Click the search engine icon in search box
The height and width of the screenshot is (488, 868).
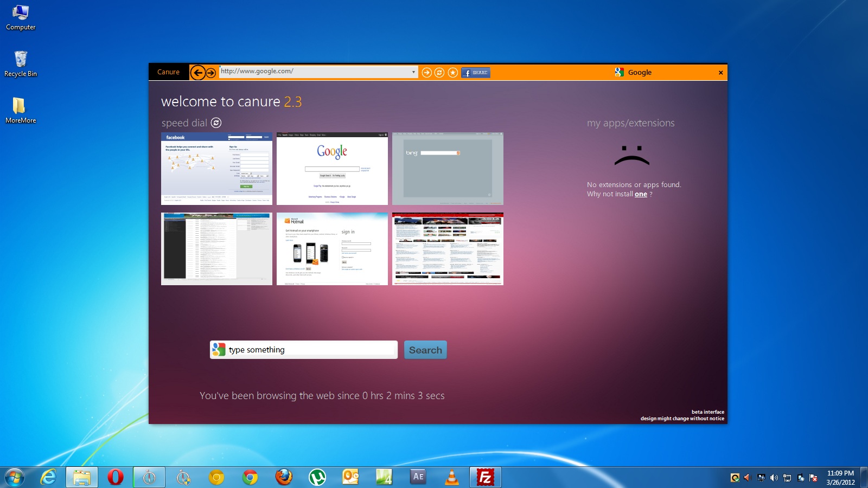pyautogui.click(x=219, y=350)
